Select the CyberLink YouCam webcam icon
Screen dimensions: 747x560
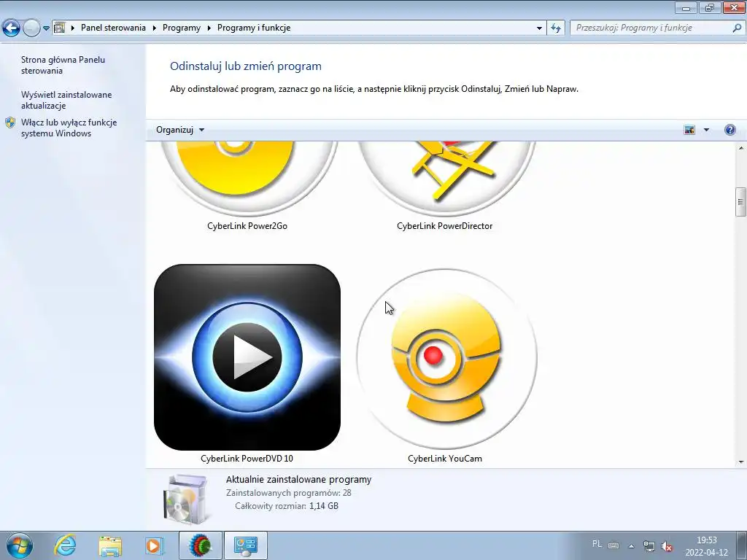[x=447, y=359]
